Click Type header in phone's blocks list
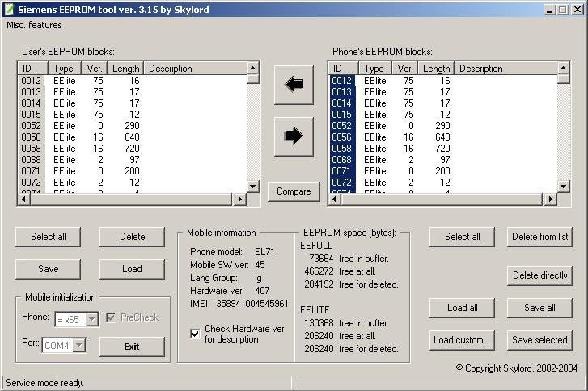Image resolution: width=588 pixels, height=391 pixels. click(x=375, y=69)
